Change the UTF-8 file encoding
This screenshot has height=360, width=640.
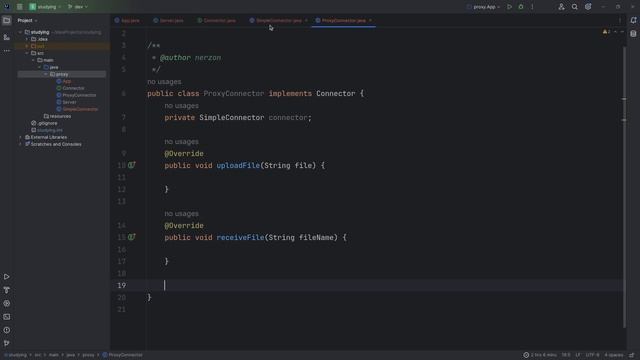(x=593, y=355)
